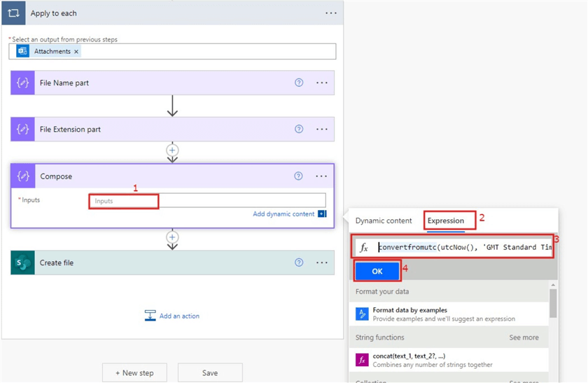Open Compose action ellipsis menu
This screenshot has width=588, height=383.
coord(321,176)
